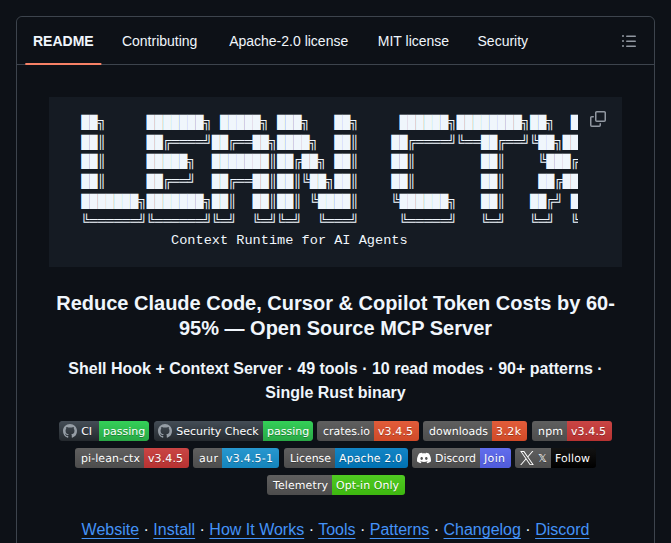671x543 pixels.
Task: Open the npm v3.4.5 badge
Action: point(572,431)
